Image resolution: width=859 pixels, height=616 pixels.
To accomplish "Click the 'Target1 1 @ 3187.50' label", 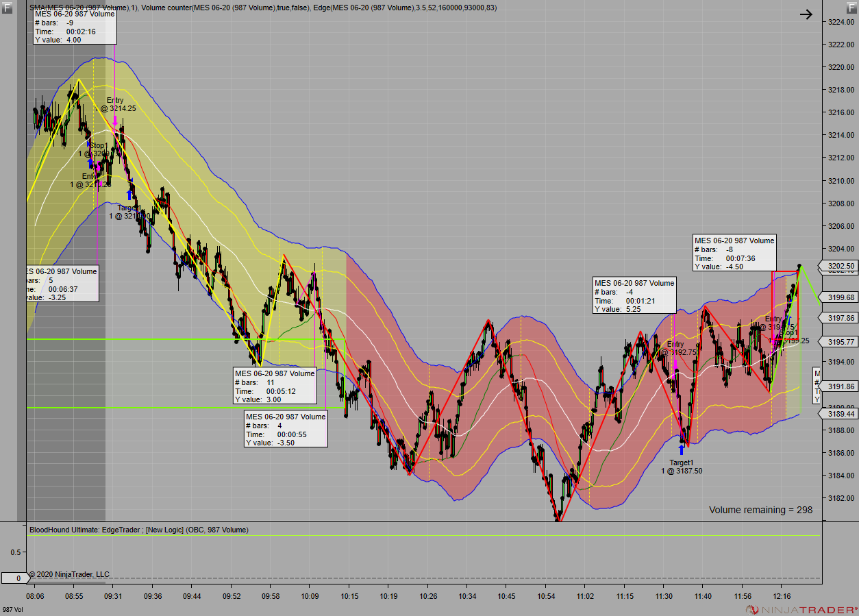I will (682, 467).
